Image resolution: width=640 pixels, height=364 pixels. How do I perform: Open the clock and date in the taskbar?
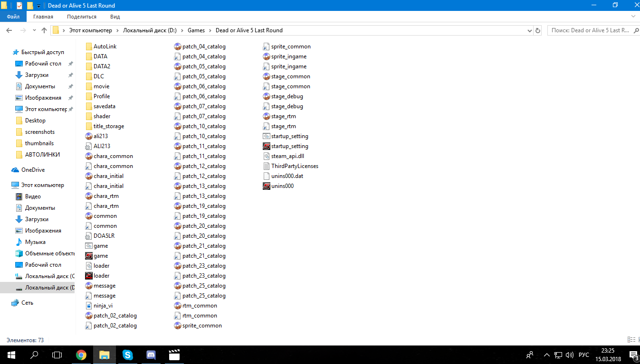608,355
